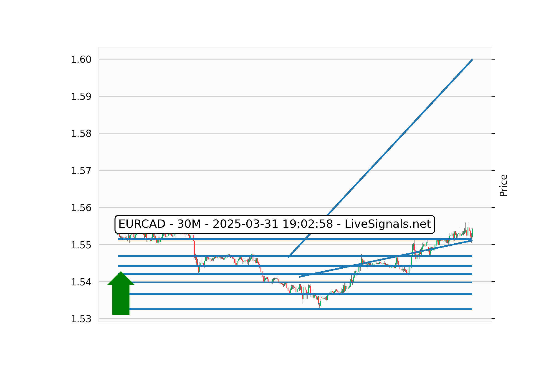Click the EURCAD 30M title label box
The height and width of the screenshot is (392, 546).
pos(274,224)
